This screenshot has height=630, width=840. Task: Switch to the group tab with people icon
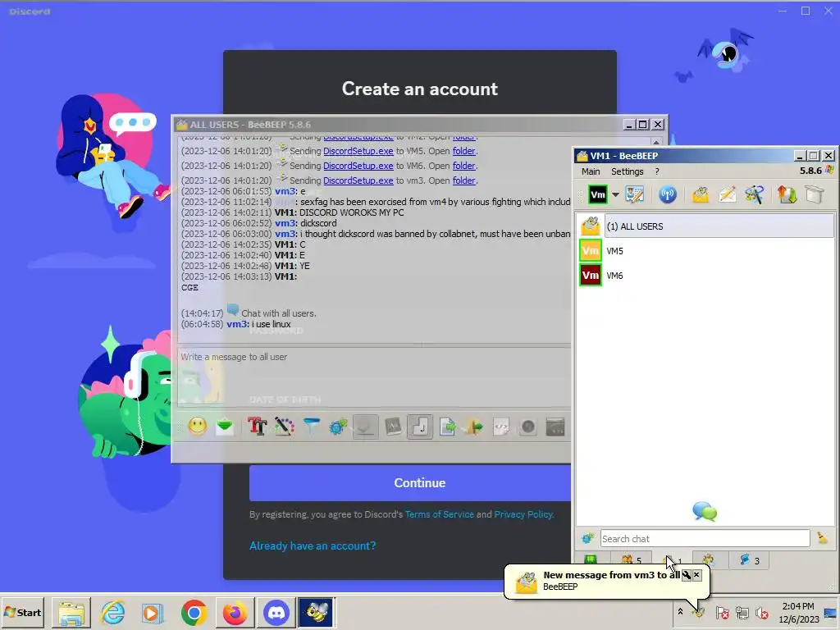pos(709,560)
